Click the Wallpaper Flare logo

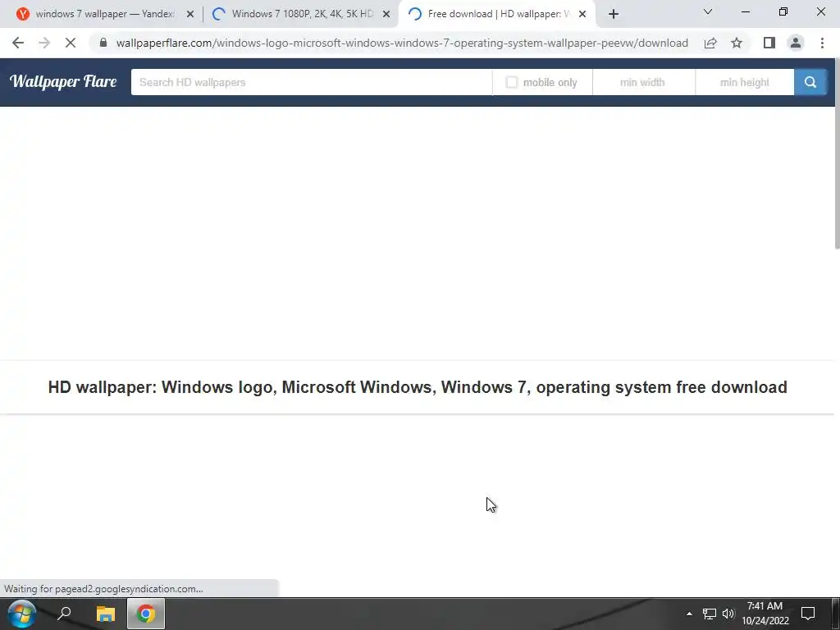click(x=63, y=81)
